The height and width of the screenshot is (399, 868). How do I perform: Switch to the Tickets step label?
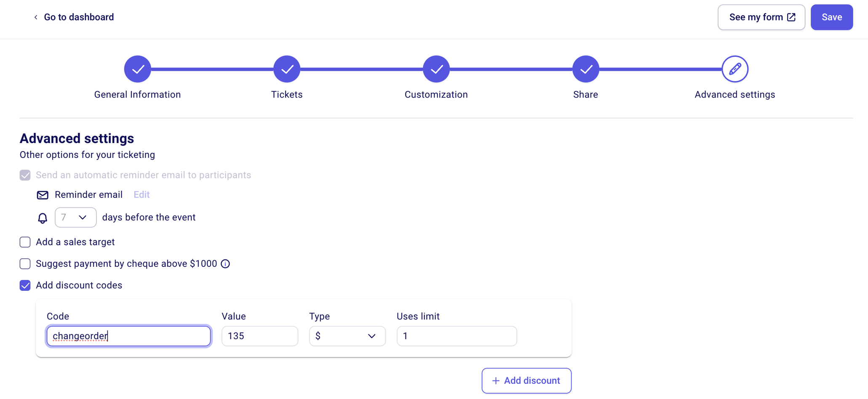pos(287,94)
